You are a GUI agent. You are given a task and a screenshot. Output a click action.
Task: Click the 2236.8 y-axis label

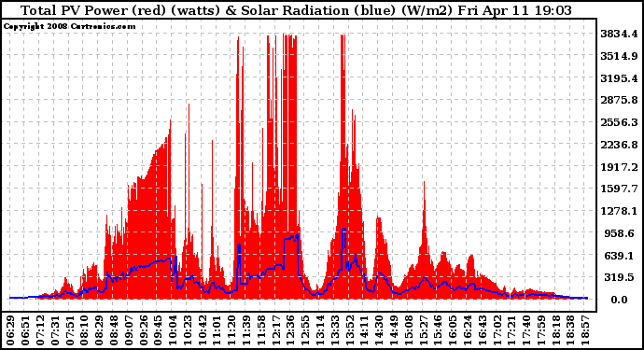coord(619,145)
